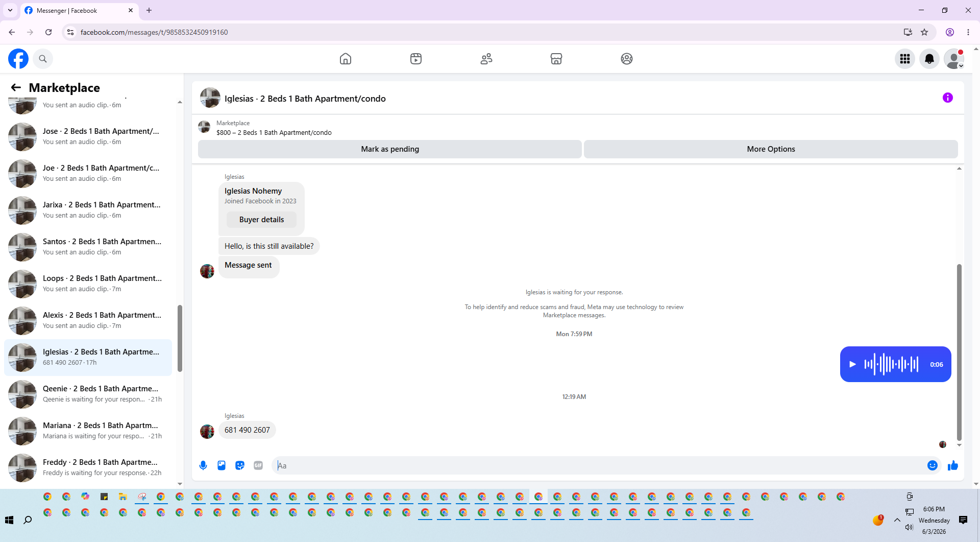Click the address bar URL
Screen dimensions: 980x542
[x=154, y=32]
